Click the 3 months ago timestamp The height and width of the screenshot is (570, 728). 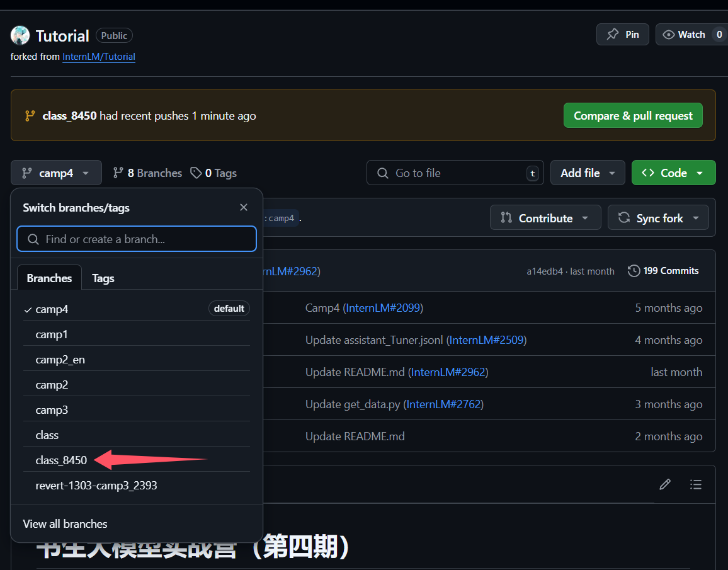669,404
